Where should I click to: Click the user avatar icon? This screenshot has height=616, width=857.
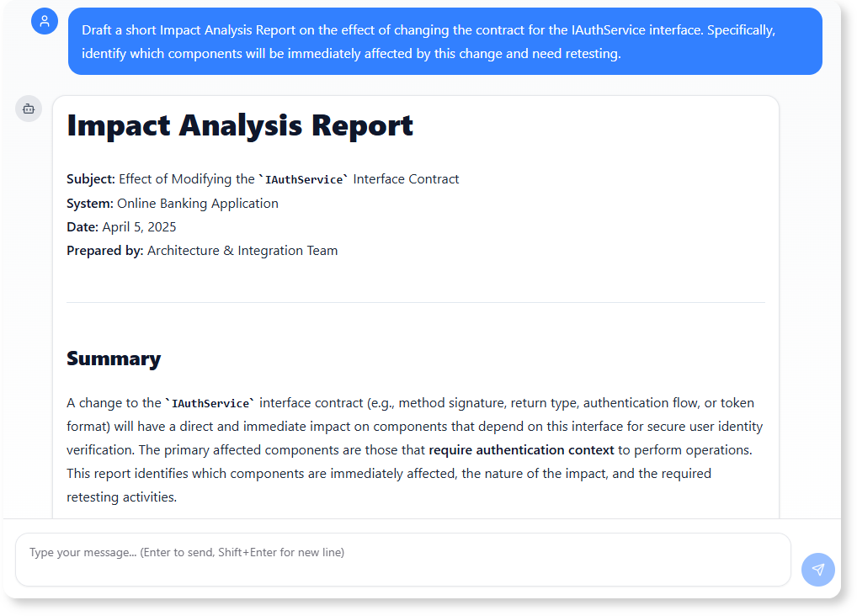pyautogui.click(x=45, y=21)
